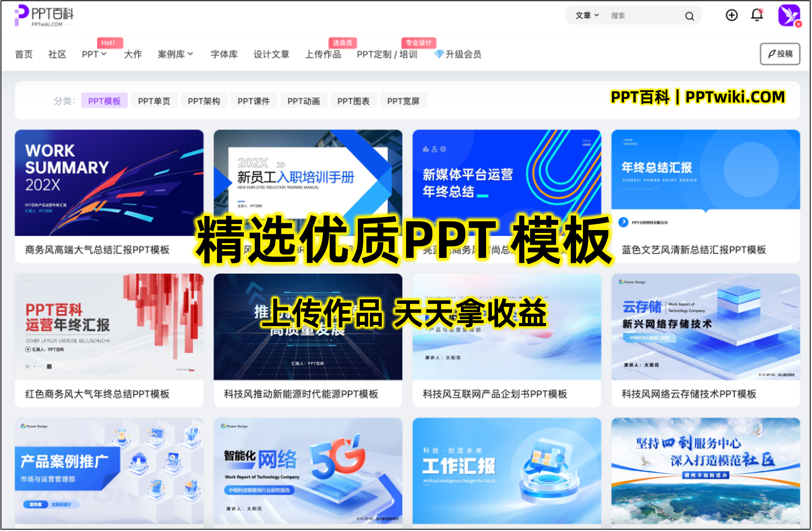Open the 大作 nav item

[x=133, y=54]
